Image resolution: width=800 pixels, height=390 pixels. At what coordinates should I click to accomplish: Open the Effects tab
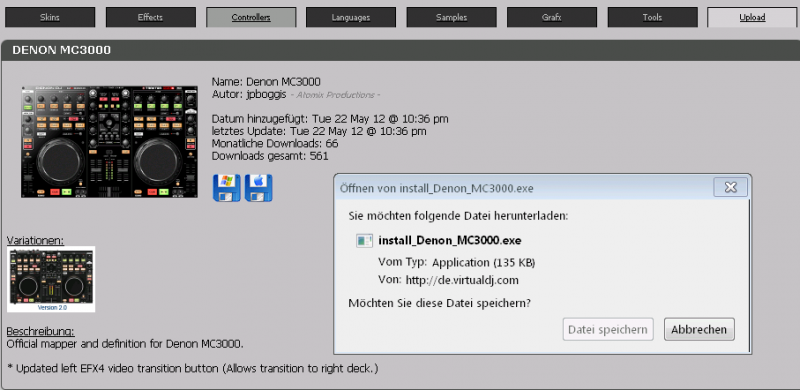click(151, 17)
